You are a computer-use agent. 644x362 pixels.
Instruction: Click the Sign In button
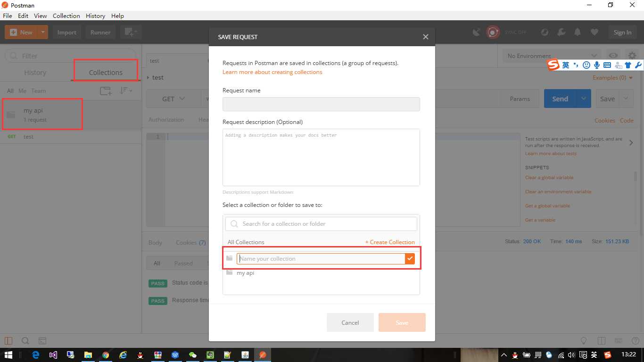coord(622,32)
